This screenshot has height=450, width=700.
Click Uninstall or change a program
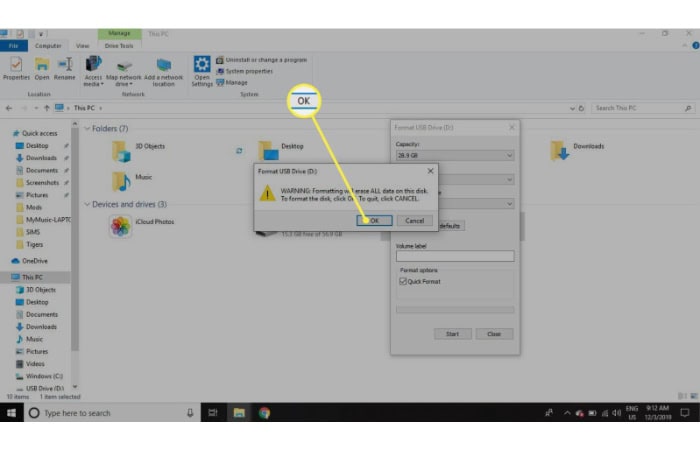pos(262,60)
